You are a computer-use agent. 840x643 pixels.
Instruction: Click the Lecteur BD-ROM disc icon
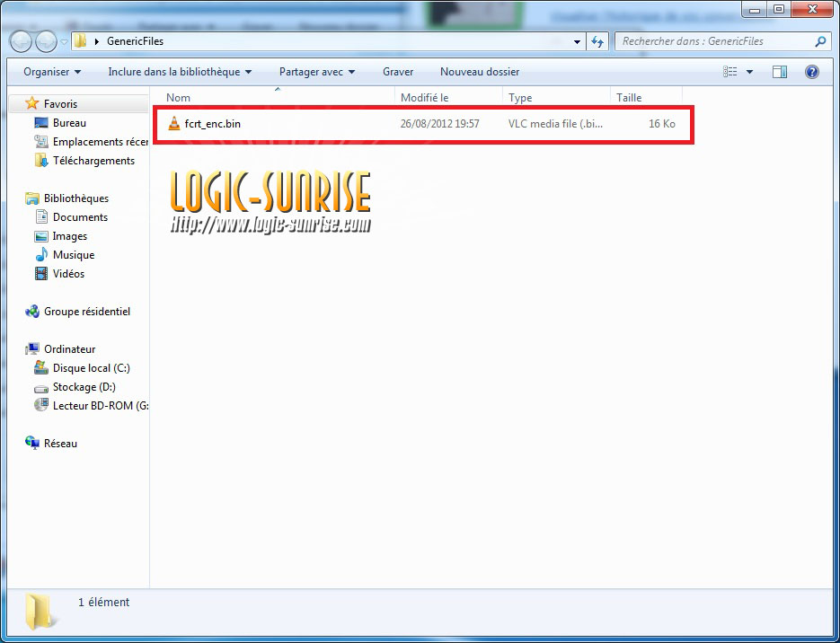(x=41, y=405)
